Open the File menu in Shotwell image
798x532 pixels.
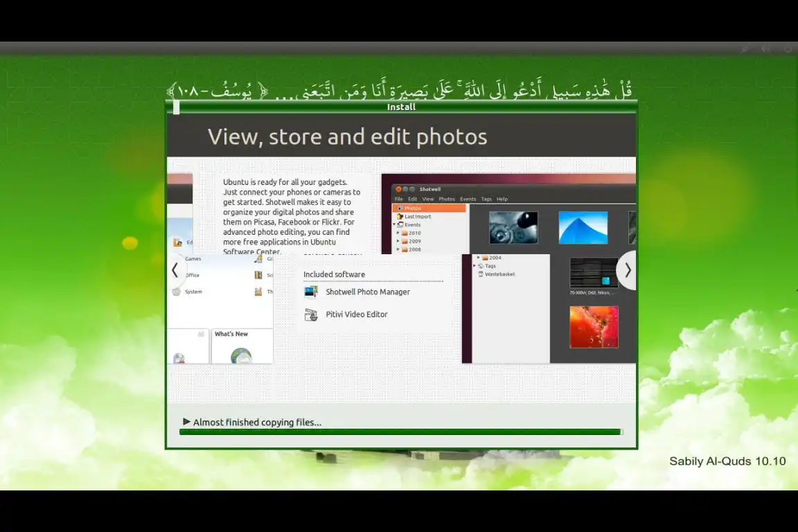(398, 199)
